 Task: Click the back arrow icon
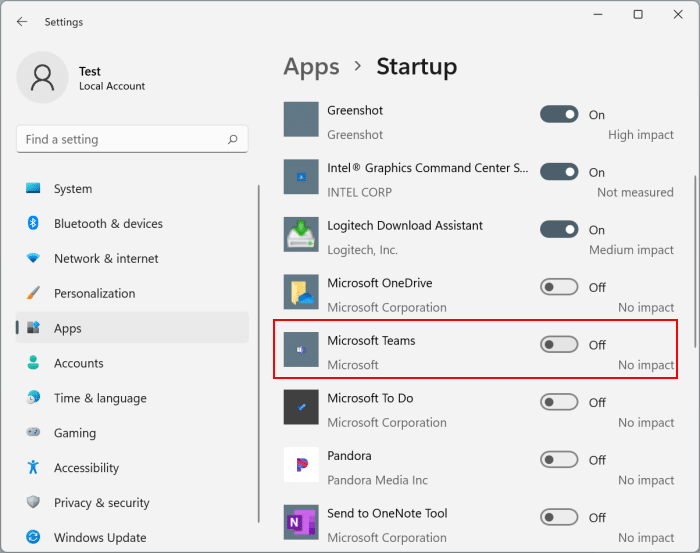(x=22, y=21)
